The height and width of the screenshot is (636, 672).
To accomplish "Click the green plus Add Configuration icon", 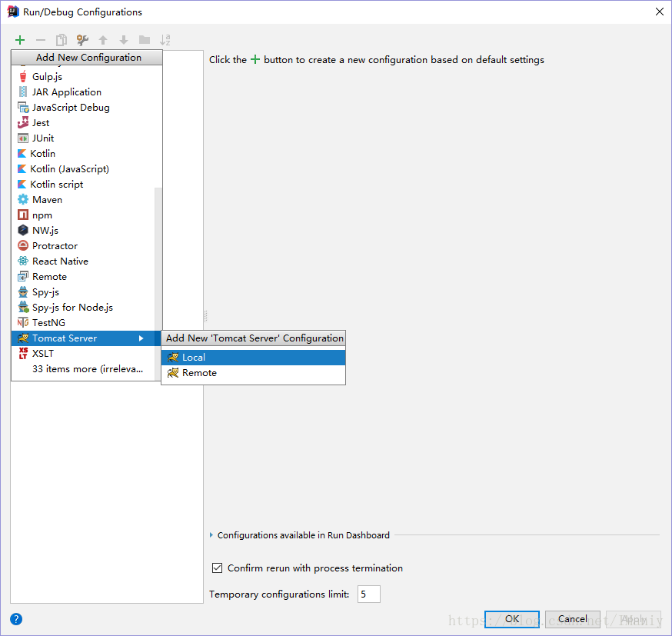I will [x=20, y=40].
